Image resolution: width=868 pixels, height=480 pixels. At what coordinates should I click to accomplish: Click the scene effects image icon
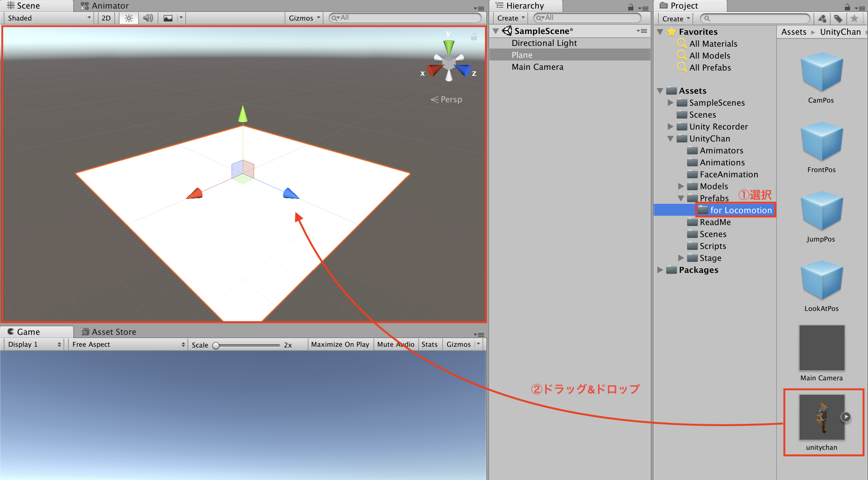168,18
